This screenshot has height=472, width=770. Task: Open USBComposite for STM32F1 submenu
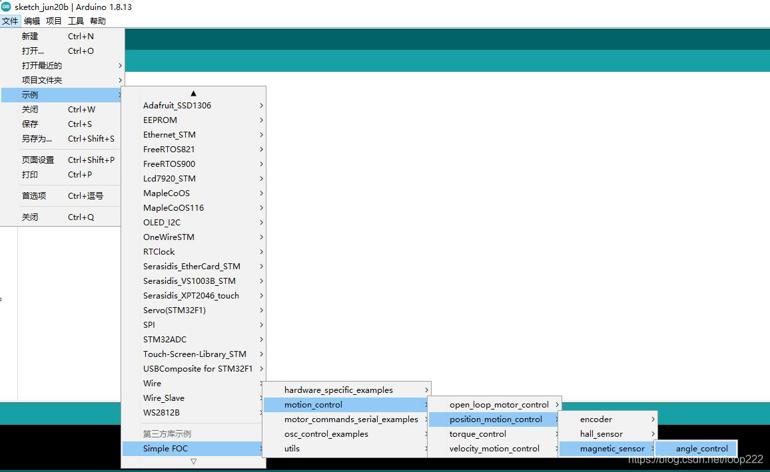coord(193,369)
